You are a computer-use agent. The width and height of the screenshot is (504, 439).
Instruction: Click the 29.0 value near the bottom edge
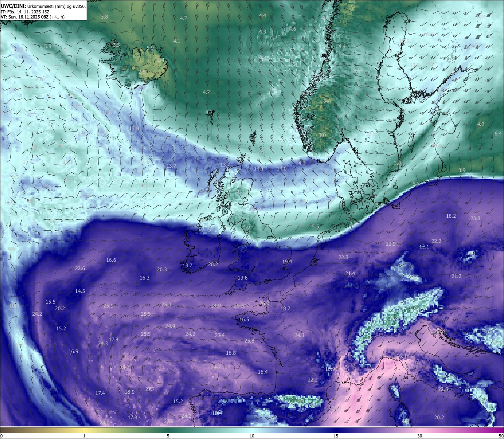pyautogui.click(x=104, y=423)
